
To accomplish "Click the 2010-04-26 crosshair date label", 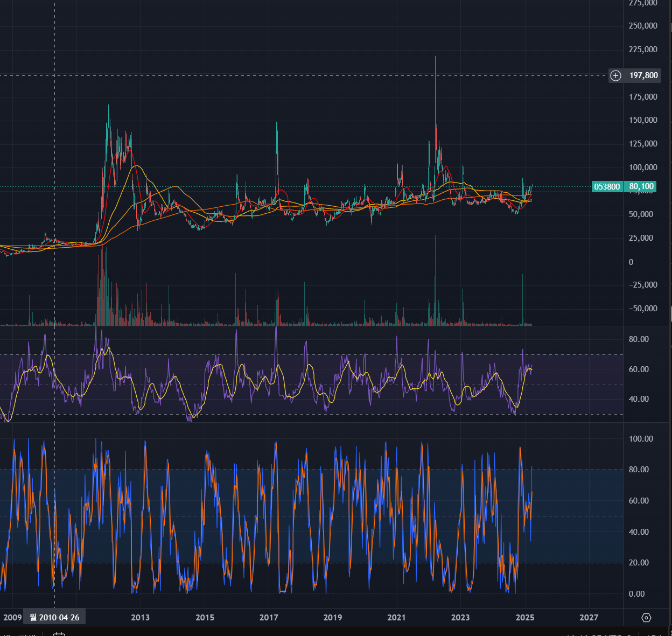I will click(54, 618).
